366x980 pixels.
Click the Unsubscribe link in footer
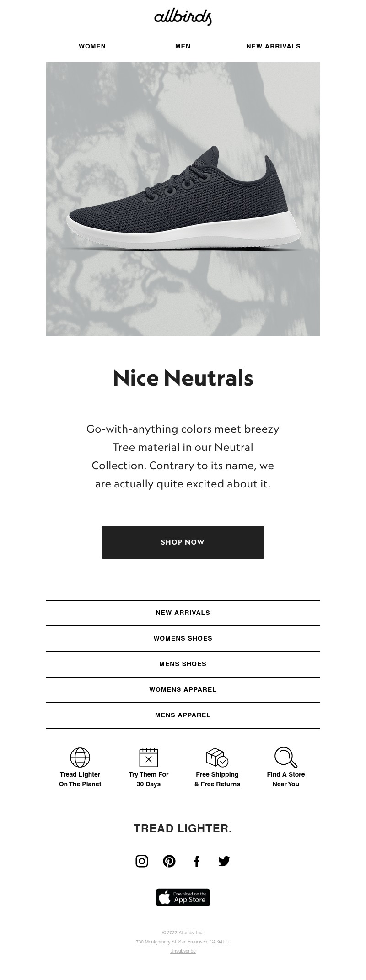tap(183, 951)
